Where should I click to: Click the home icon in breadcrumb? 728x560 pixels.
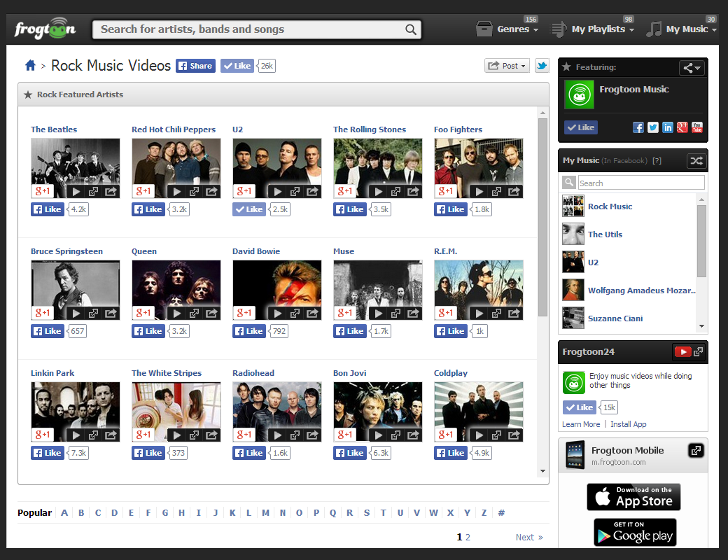tap(30, 66)
